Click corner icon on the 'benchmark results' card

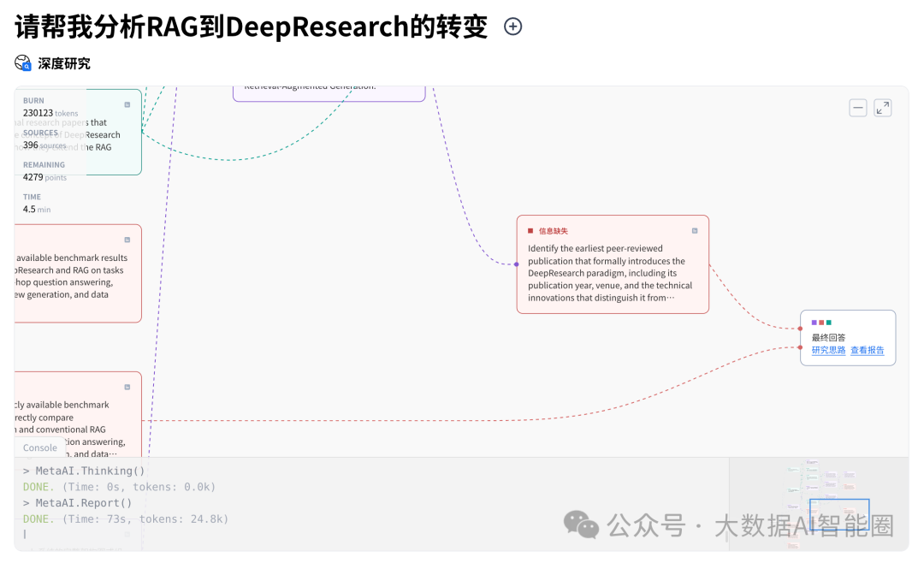coord(127,240)
